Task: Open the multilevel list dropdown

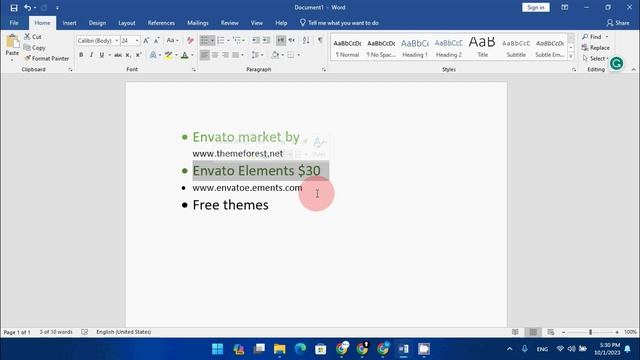Action: 244,40
